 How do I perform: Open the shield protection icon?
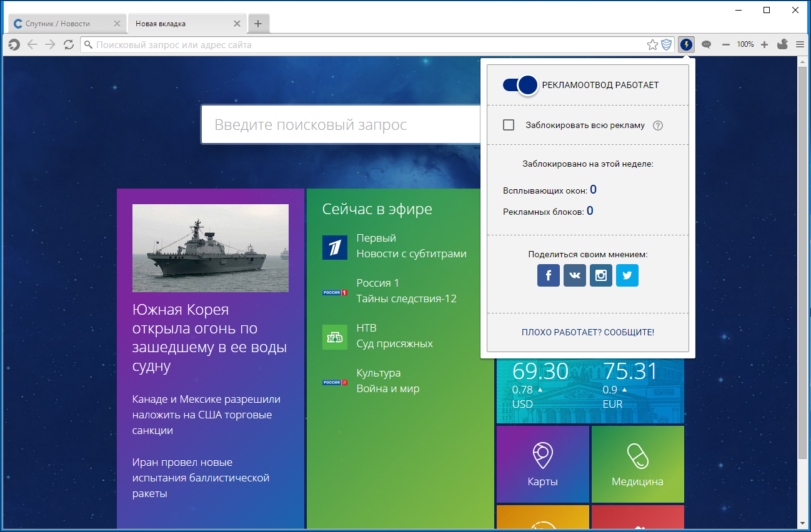pyautogui.click(x=667, y=45)
